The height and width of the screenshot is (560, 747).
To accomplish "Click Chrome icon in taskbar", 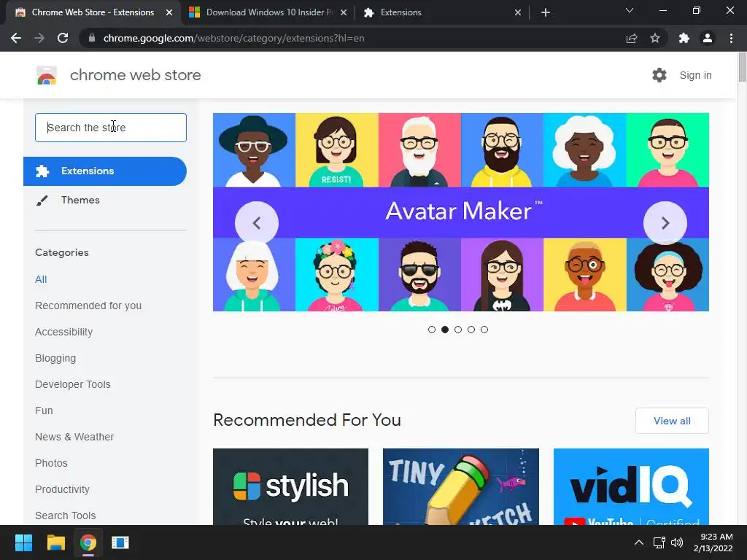I will (88, 542).
